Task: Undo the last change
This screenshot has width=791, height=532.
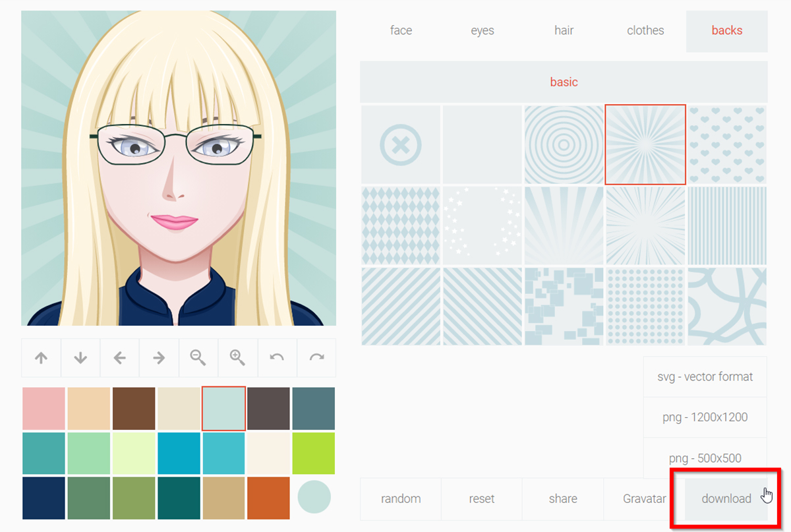Action: [277, 358]
